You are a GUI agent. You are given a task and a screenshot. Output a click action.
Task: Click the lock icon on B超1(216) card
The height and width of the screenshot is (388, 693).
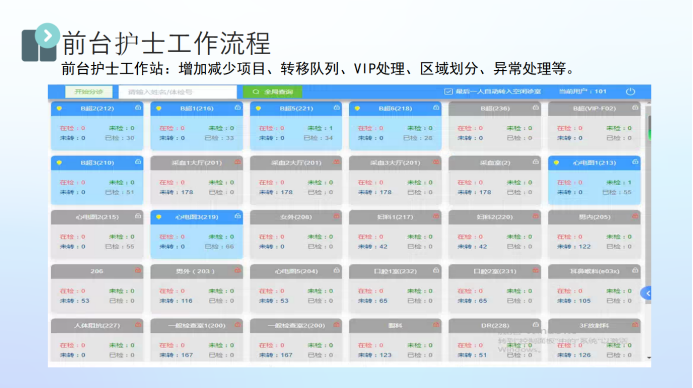pos(237,108)
